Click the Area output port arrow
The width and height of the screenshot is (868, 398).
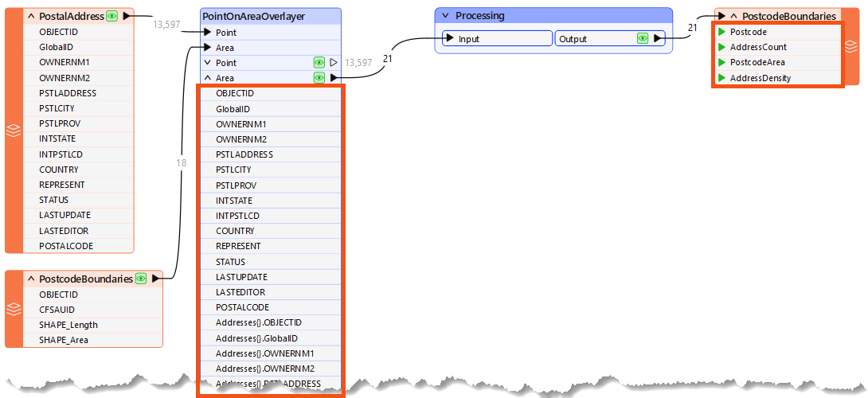click(x=334, y=78)
